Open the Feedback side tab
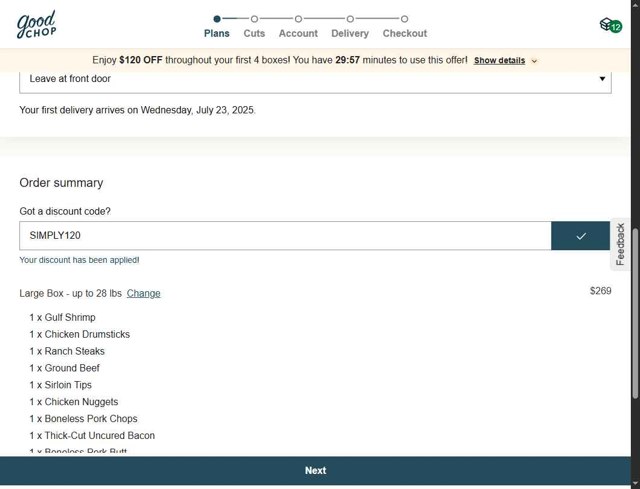Viewport: 640px width, 489px height. [620, 244]
